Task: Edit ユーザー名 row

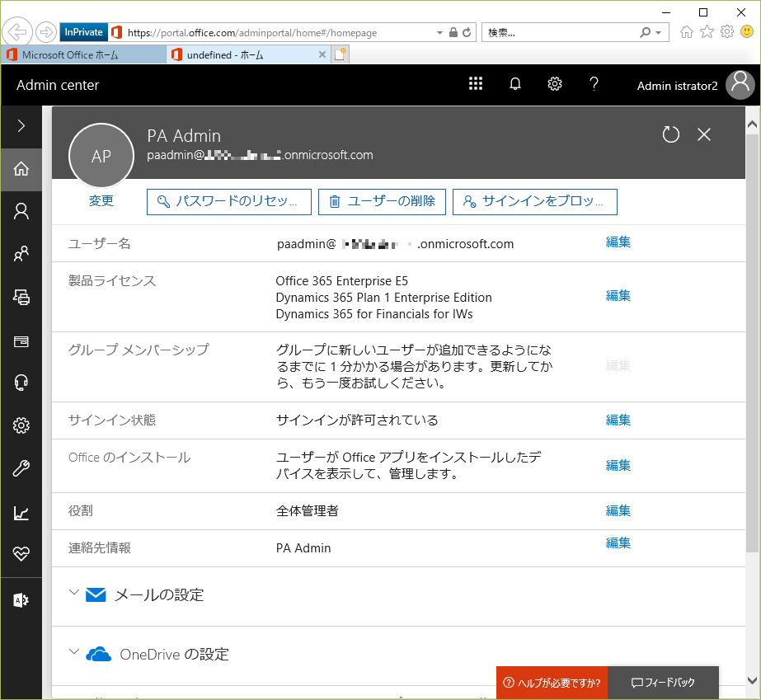Action: pyautogui.click(x=618, y=242)
